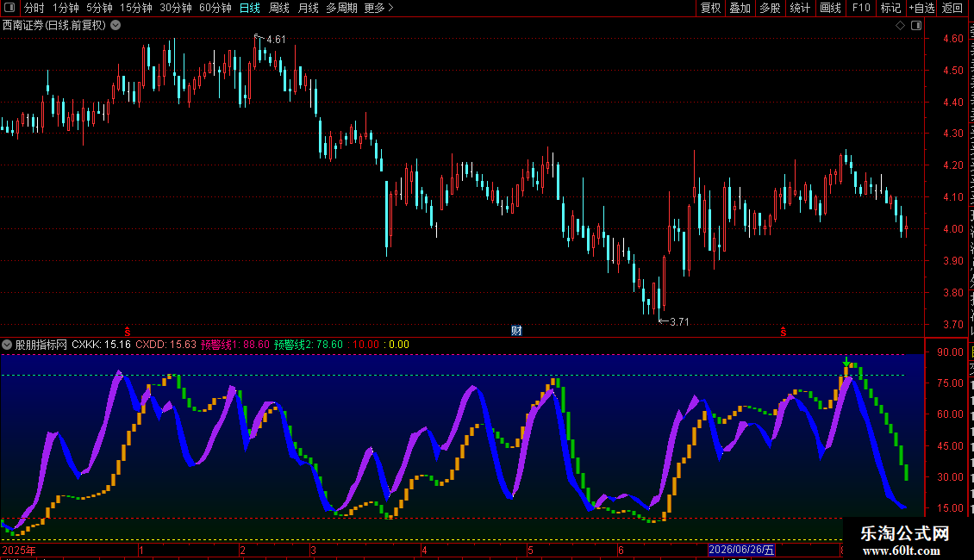Click the 4.00 price axis label
Image resolution: width=974 pixels, height=560 pixels.
point(952,228)
